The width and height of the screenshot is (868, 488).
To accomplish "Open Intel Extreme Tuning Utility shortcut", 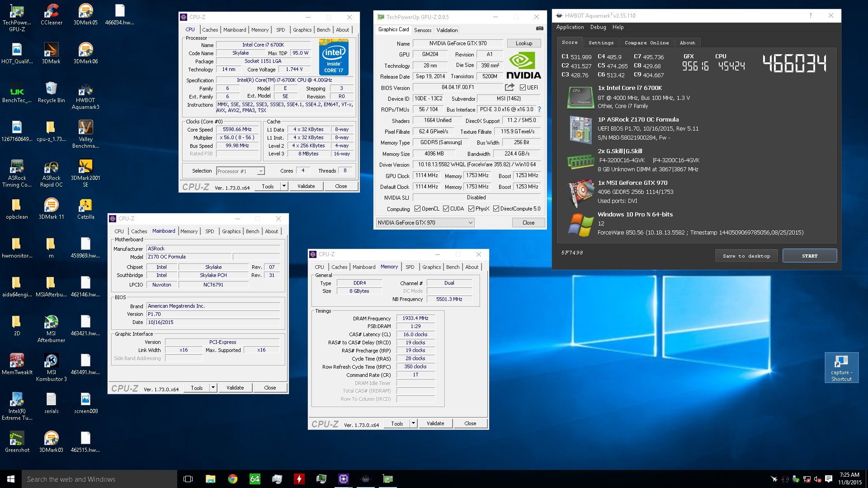I will [x=17, y=407].
